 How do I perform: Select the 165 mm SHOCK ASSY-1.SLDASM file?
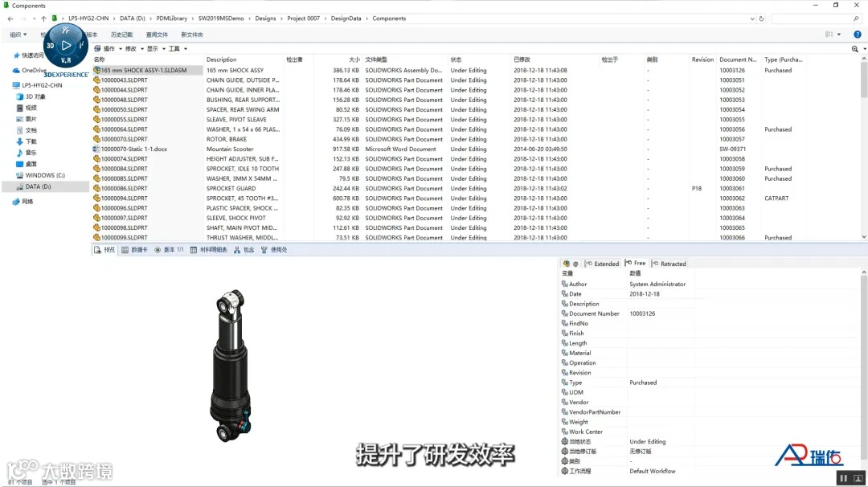point(143,70)
